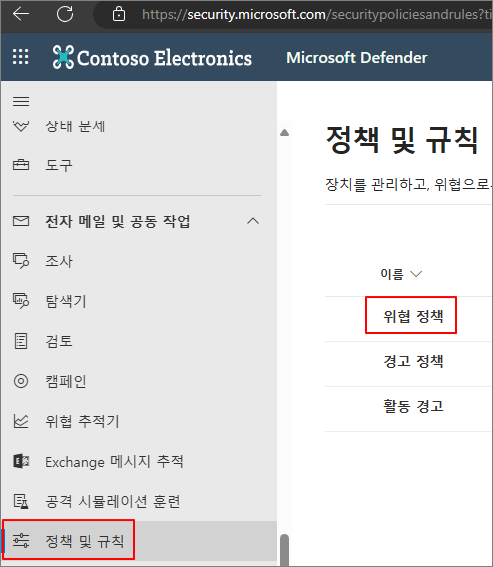Sort by the 이름 column header
The height and width of the screenshot is (567, 493).
[x=401, y=274]
